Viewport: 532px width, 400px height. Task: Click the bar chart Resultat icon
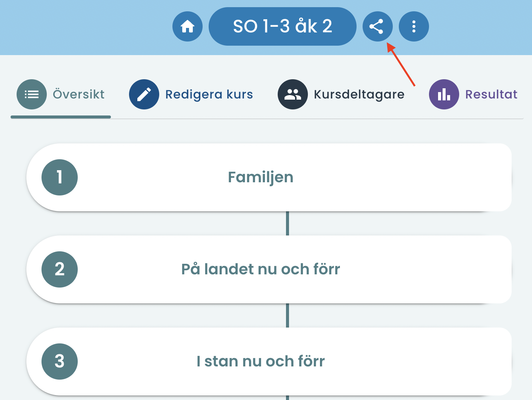[444, 94]
